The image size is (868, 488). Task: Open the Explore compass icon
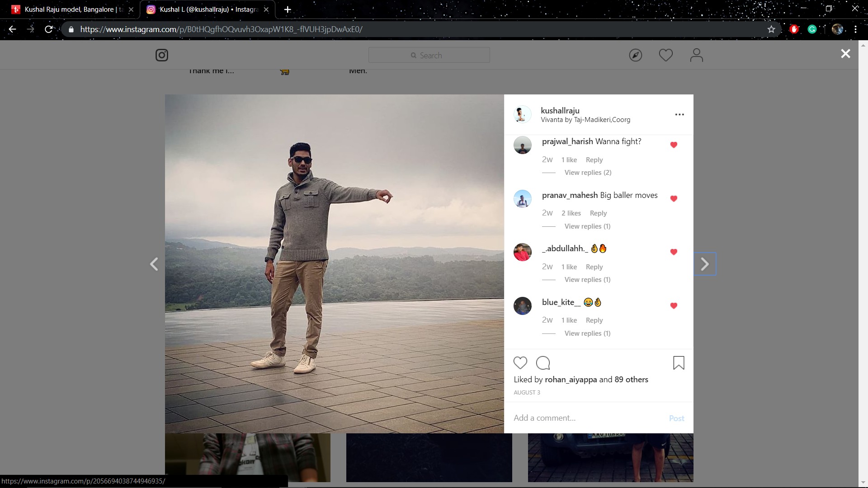pos(635,55)
